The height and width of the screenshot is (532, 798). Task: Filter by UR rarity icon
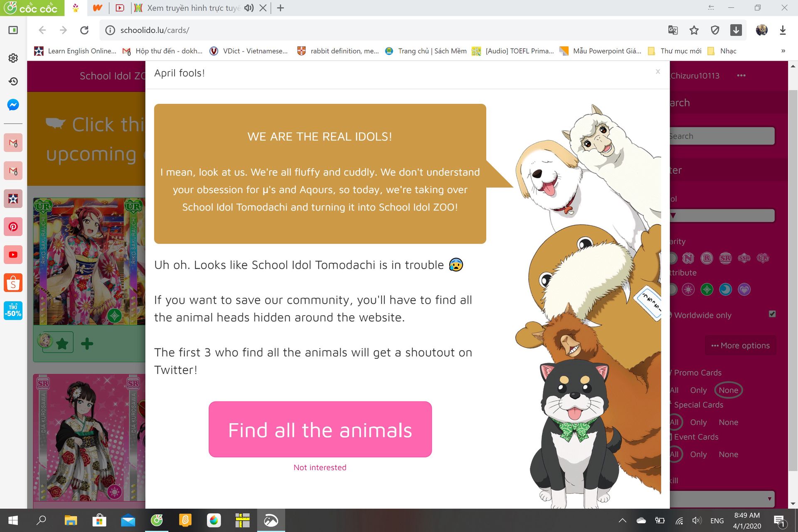point(763,258)
